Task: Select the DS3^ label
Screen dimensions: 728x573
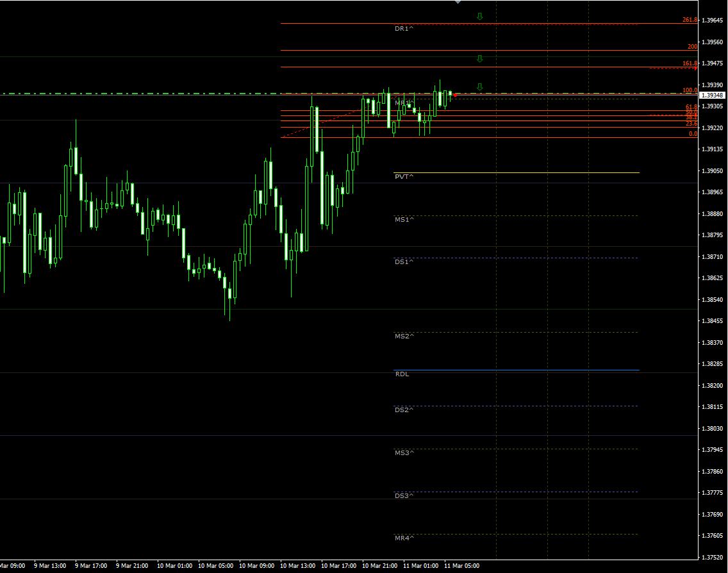Action: pyautogui.click(x=404, y=495)
